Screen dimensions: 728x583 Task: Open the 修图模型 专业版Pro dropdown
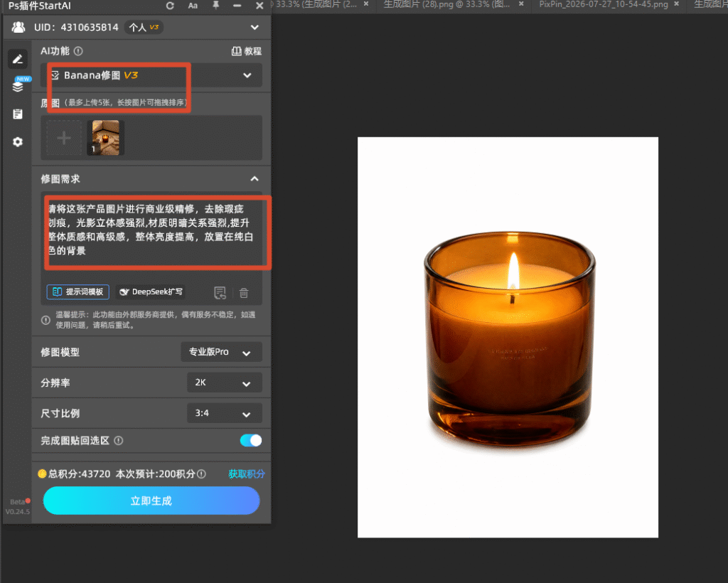pos(222,352)
